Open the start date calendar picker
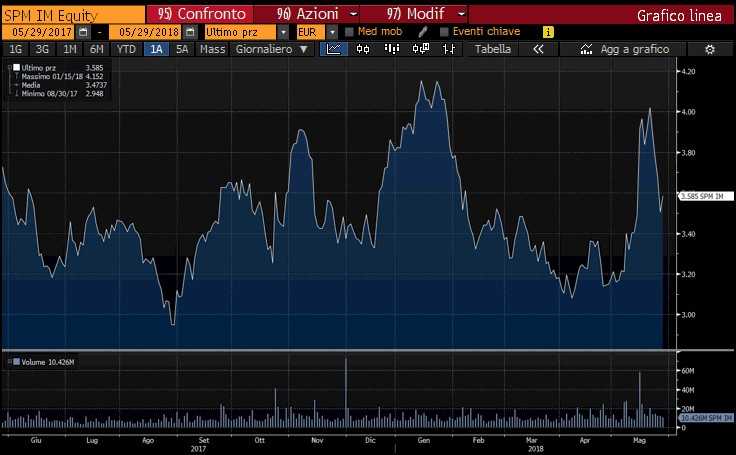 point(84,32)
